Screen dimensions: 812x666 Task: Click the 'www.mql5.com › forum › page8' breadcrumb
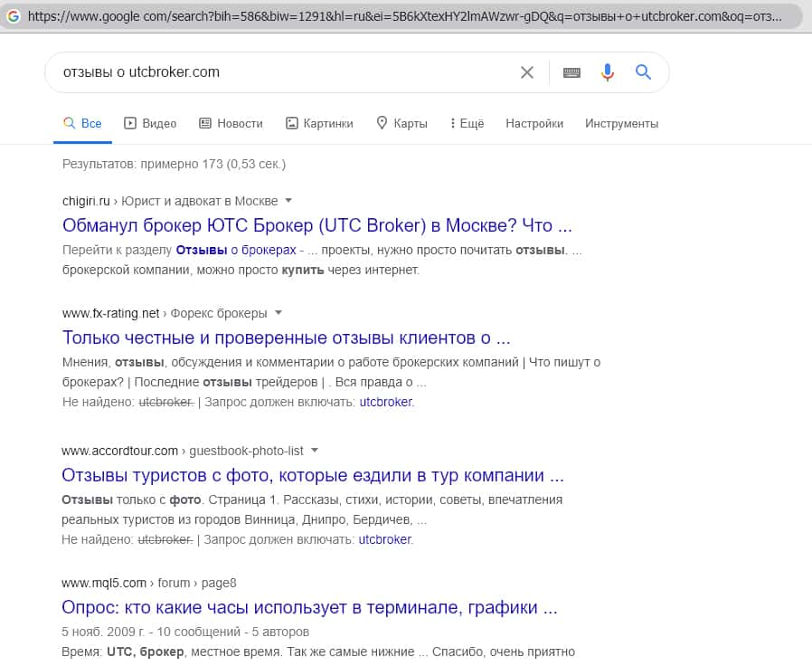[x=149, y=583]
